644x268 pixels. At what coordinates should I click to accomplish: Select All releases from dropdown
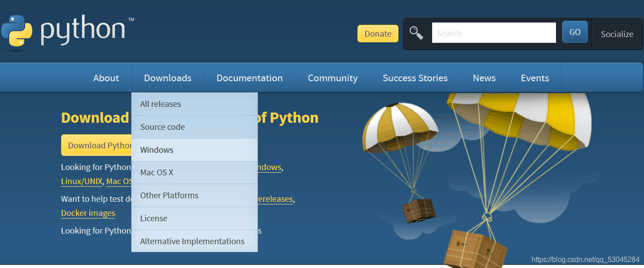(x=195, y=104)
